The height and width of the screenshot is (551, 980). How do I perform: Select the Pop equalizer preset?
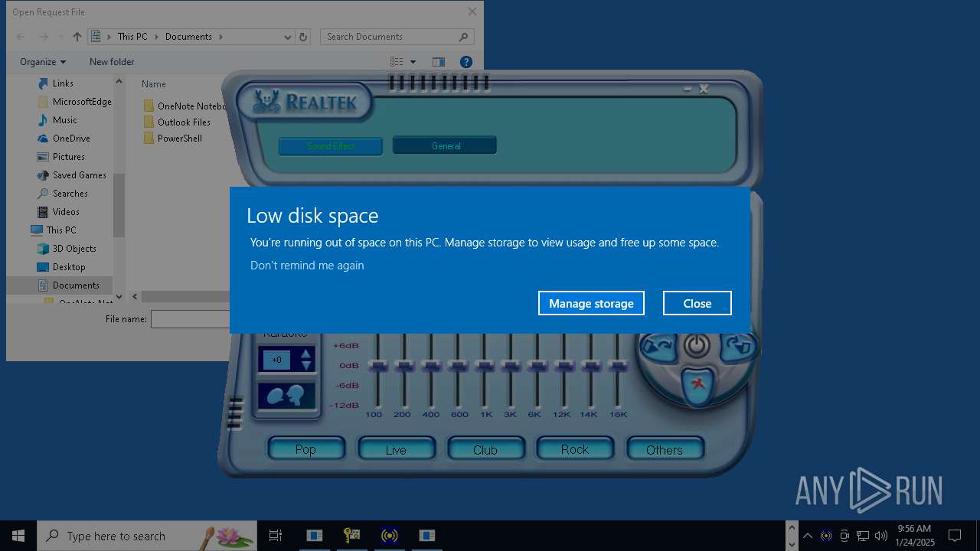tap(305, 449)
